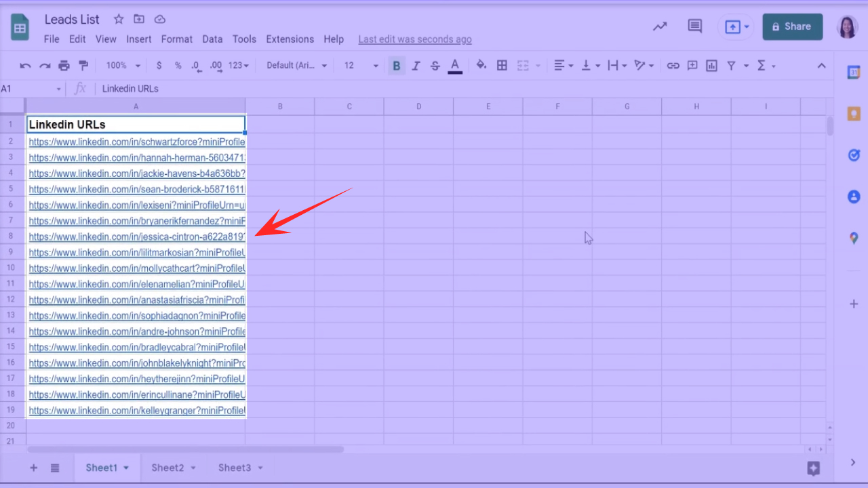The image size is (868, 488).
Task: Switch to the Sheet2 tab
Action: coord(174,468)
